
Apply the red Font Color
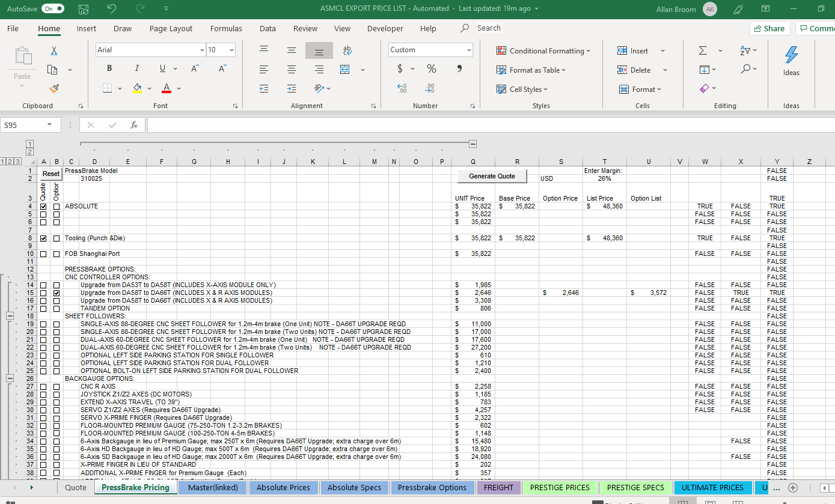tap(167, 88)
